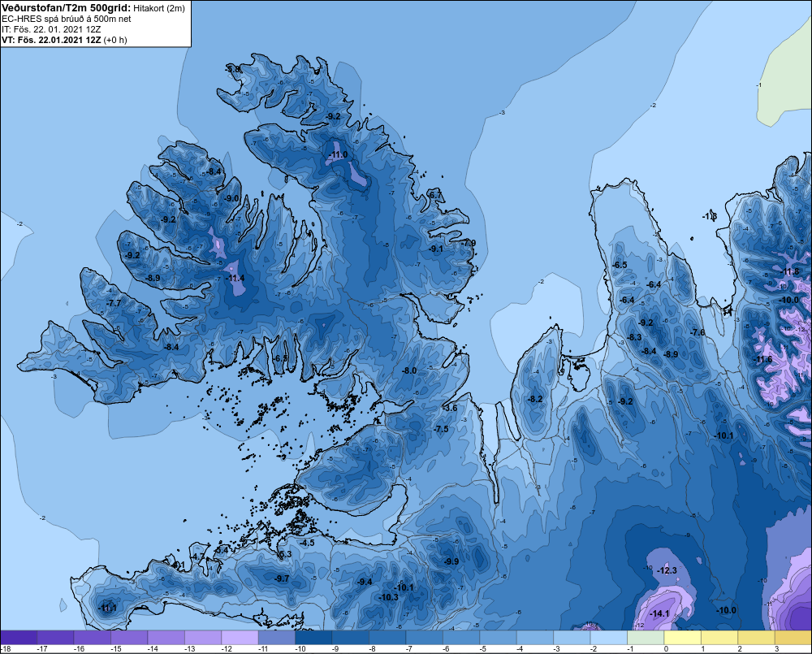Click the -17 label on the color scale
This screenshot has width=812, height=654.
click(x=42, y=649)
